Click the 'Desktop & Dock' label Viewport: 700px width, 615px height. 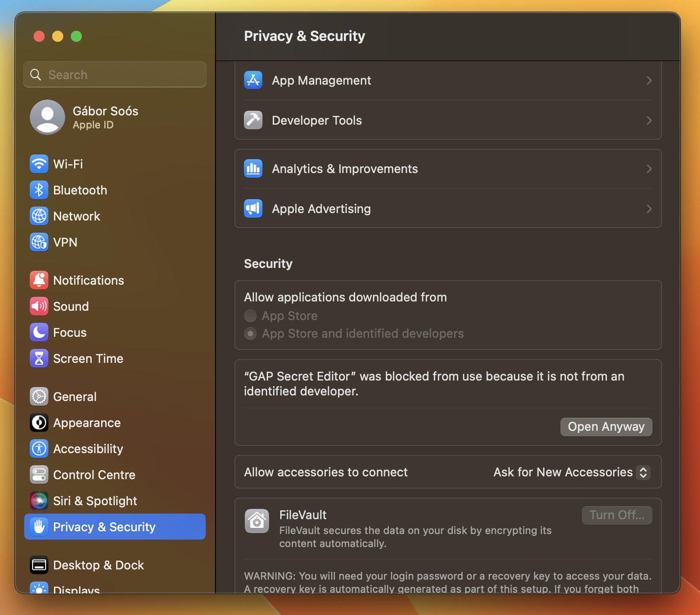pos(99,565)
